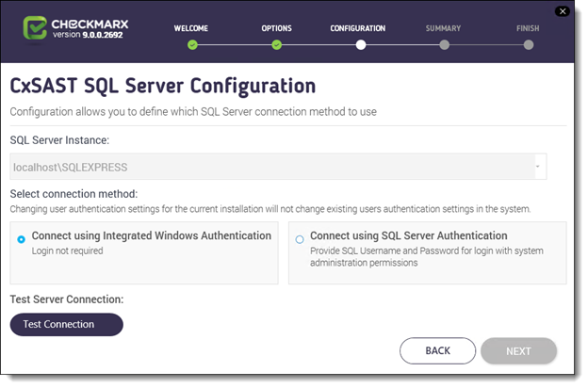
Task: Click the gray Finish step marker
Action: point(529,45)
